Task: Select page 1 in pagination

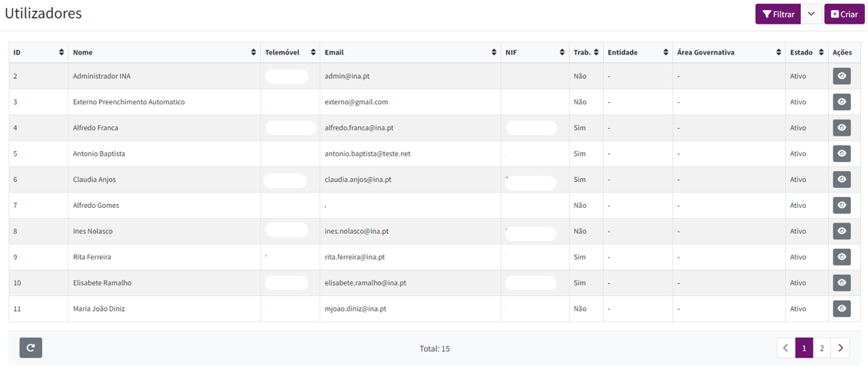Action: pyautogui.click(x=803, y=348)
